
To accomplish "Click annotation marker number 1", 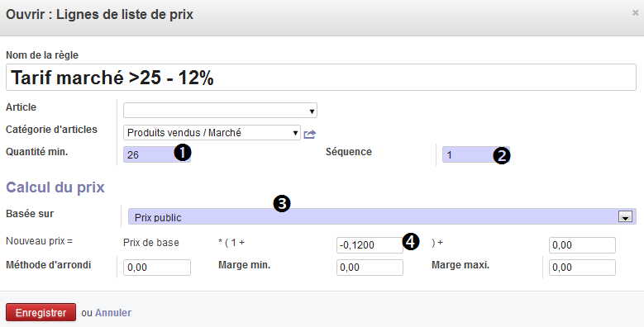I will tap(183, 153).
